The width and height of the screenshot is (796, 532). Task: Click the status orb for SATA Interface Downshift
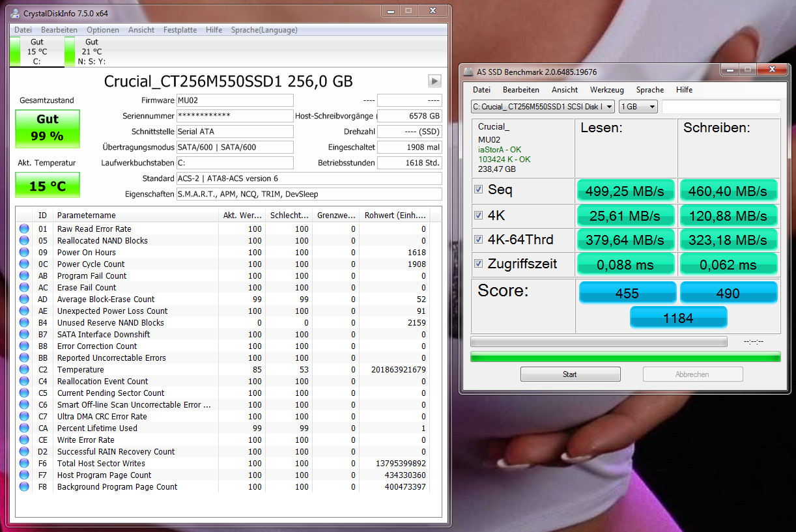pyautogui.click(x=24, y=334)
